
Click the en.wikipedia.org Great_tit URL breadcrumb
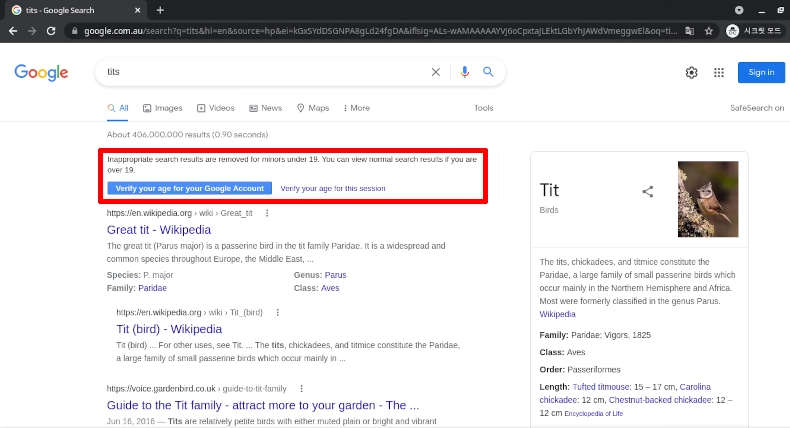point(179,213)
